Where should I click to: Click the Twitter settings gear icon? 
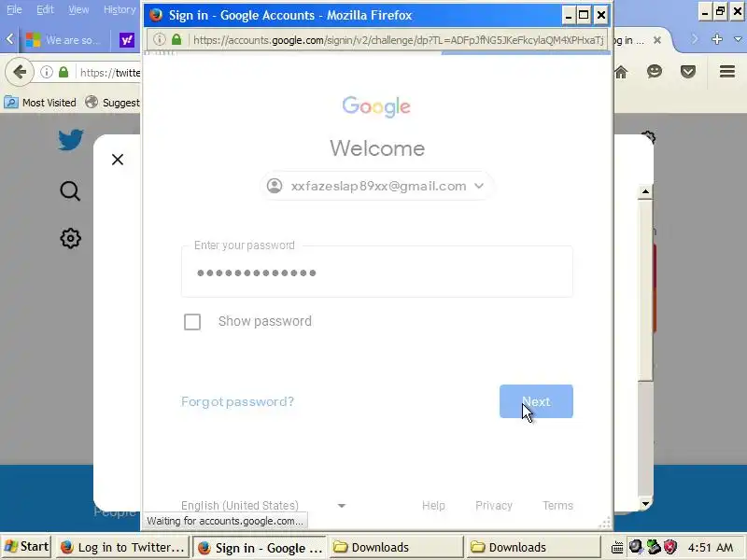pos(71,238)
